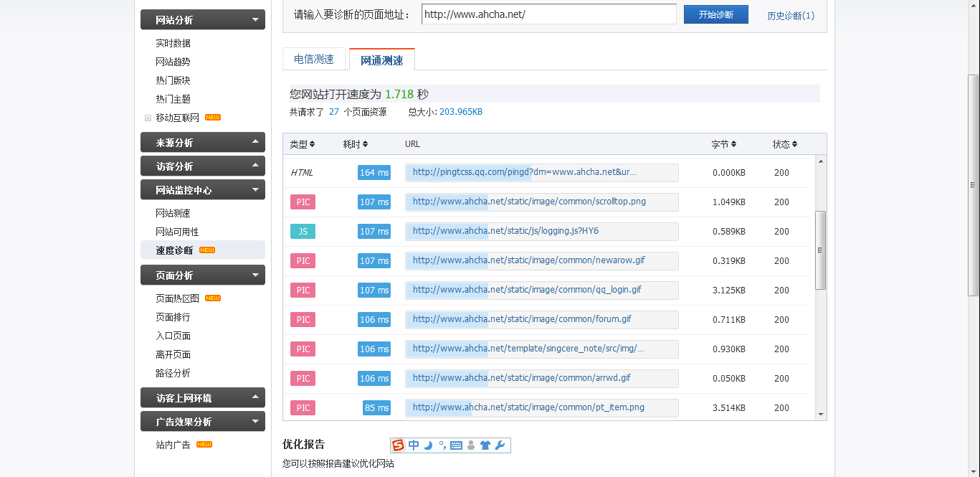Click the 3.514KB size value

[x=729, y=408]
